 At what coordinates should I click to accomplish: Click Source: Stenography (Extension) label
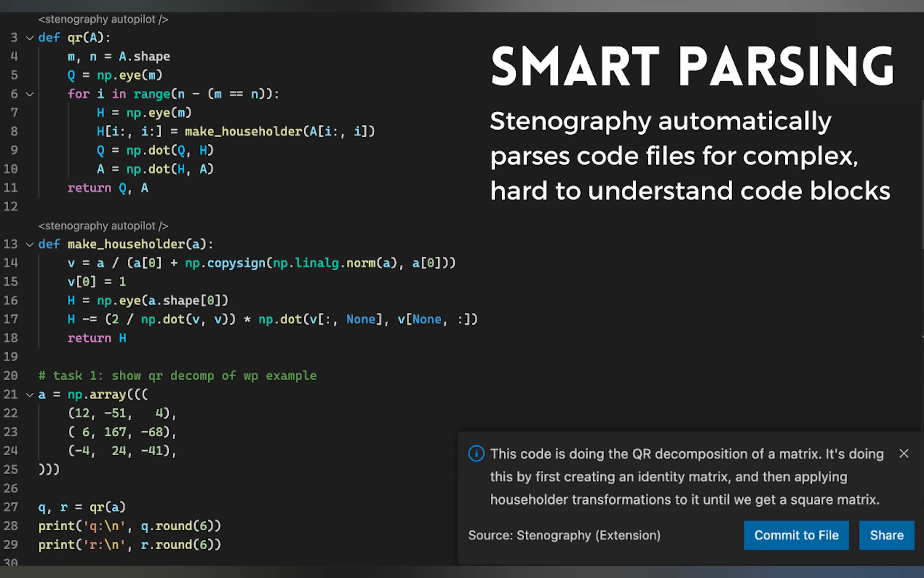click(x=565, y=535)
